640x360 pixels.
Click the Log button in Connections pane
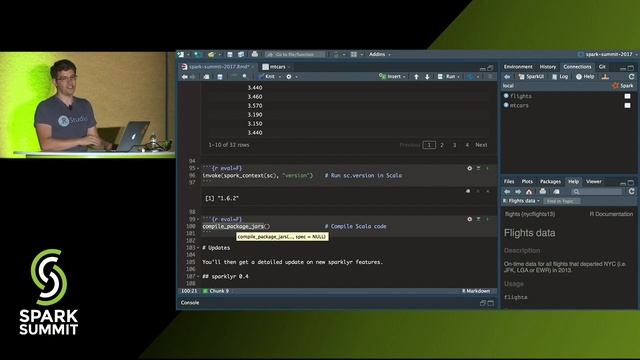click(x=560, y=77)
